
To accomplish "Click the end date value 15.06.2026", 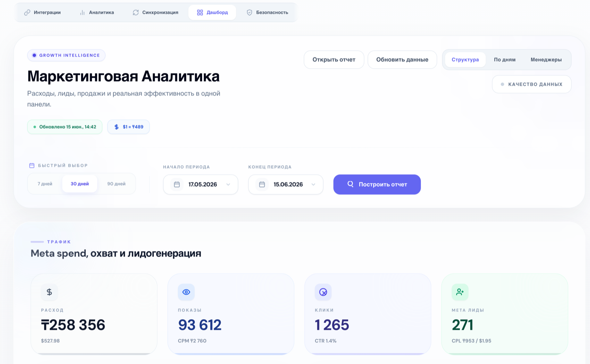I will (288, 184).
